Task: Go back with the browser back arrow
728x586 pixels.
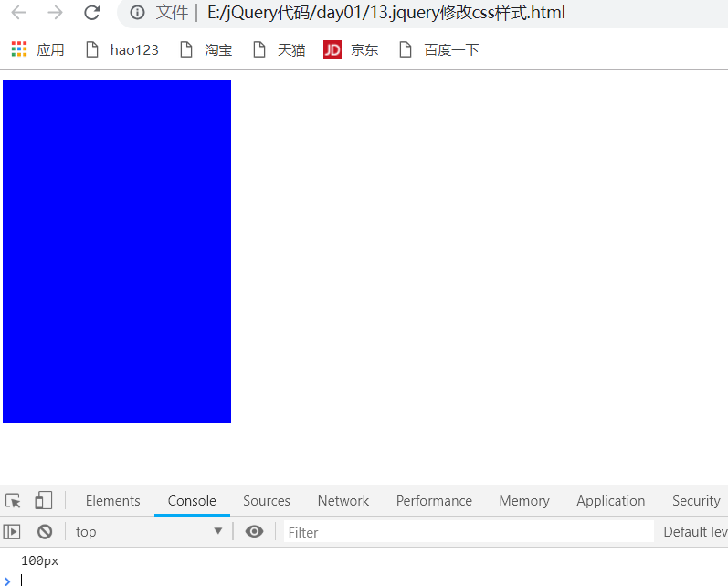Action: click(x=18, y=13)
